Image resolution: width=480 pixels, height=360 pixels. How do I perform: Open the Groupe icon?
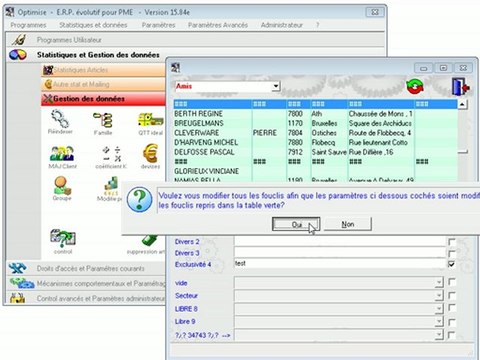pos(62,185)
